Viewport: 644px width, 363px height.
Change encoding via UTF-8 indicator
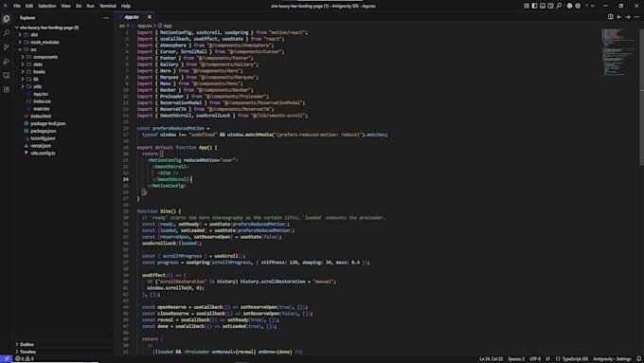(535, 359)
